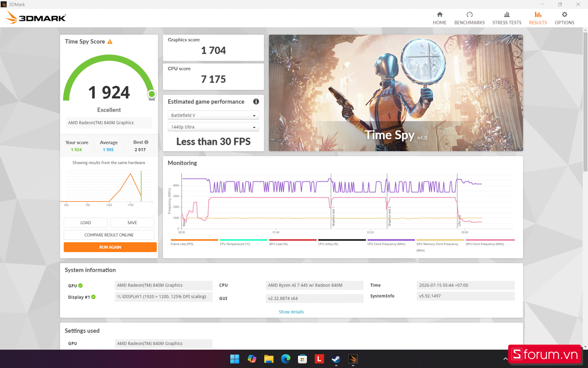Click the GUI version v2.32.8874 s64
This screenshot has width=588, height=368.
[x=315, y=298]
